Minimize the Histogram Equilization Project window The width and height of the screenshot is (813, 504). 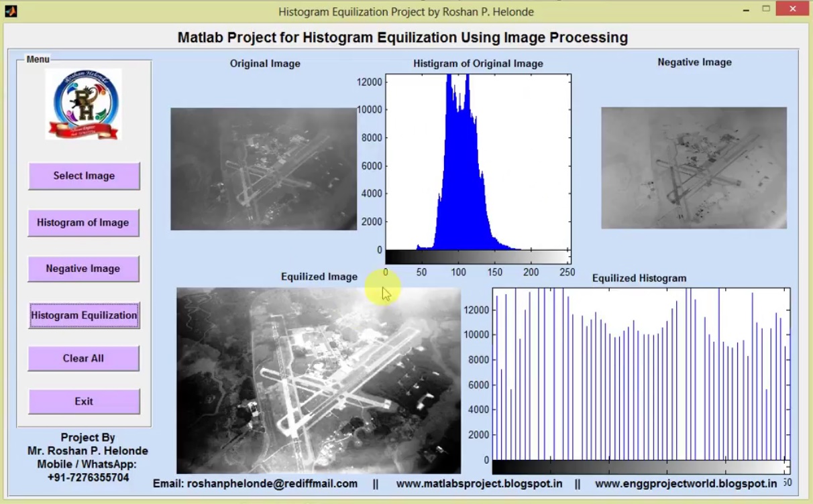click(x=746, y=11)
